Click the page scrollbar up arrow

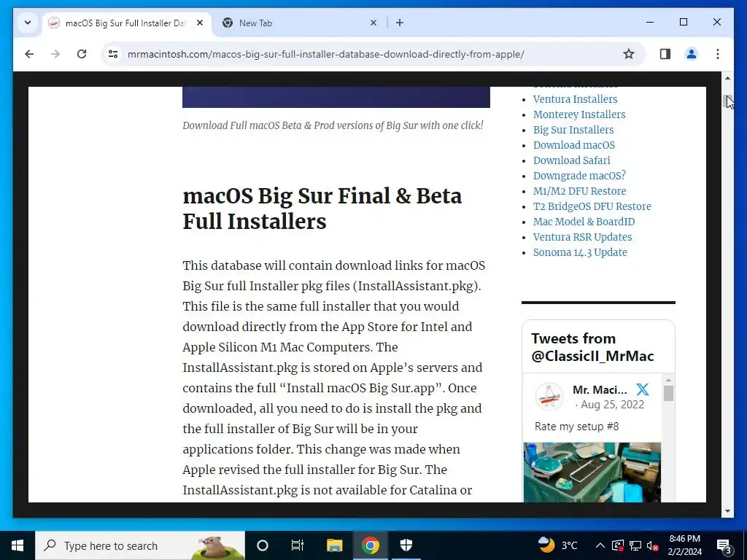click(x=727, y=77)
